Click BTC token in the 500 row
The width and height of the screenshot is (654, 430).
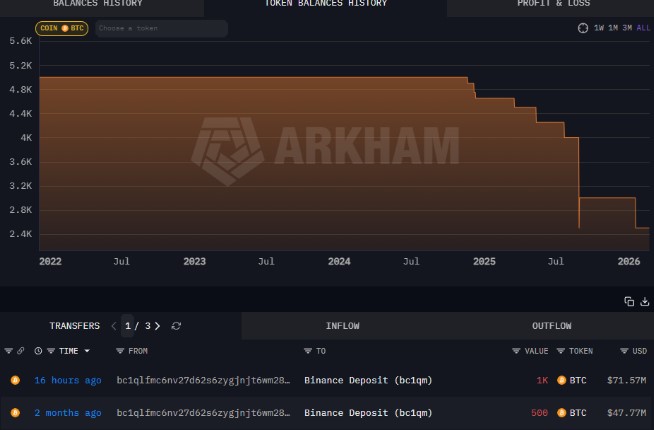572,413
